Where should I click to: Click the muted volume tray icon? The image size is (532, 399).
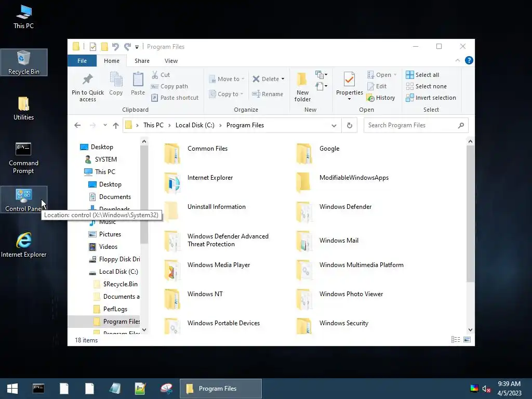coord(486,389)
